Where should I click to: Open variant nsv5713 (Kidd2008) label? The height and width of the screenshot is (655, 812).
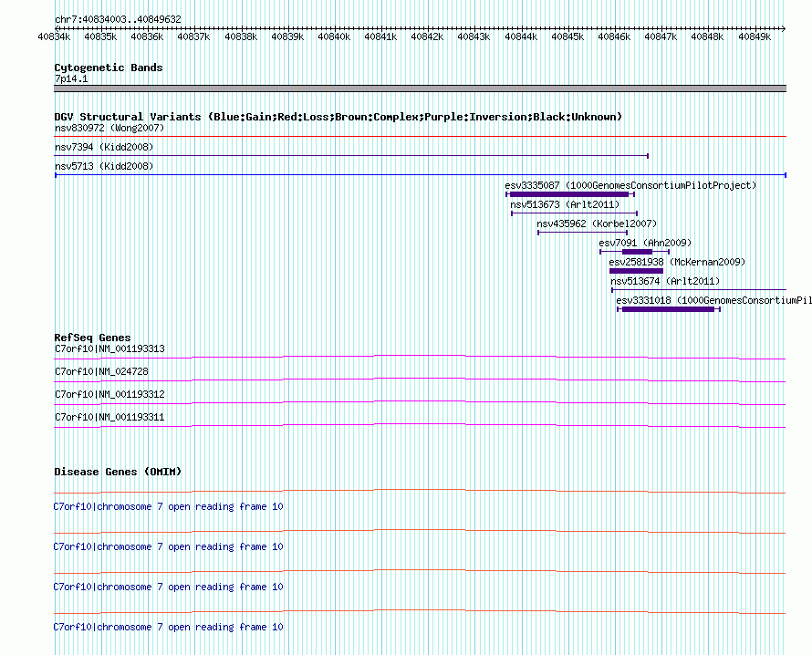(x=104, y=166)
